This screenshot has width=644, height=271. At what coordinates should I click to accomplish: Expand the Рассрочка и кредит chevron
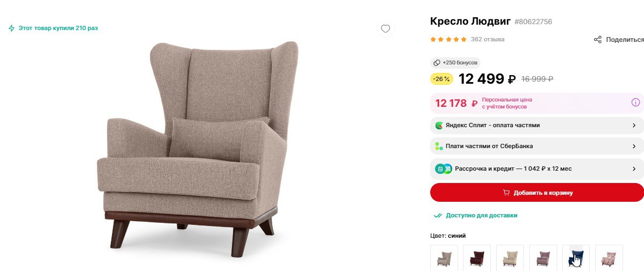(x=634, y=169)
